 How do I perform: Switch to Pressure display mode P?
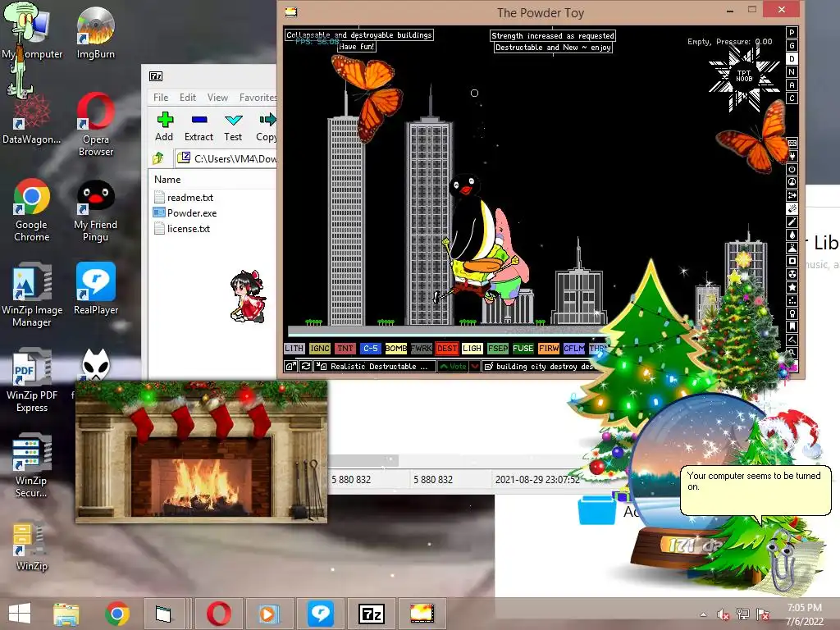tap(792, 32)
